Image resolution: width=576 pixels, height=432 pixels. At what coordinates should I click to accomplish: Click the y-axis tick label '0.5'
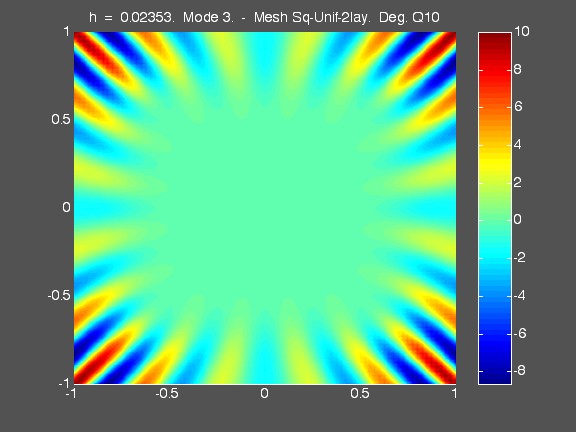[x=61, y=119]
